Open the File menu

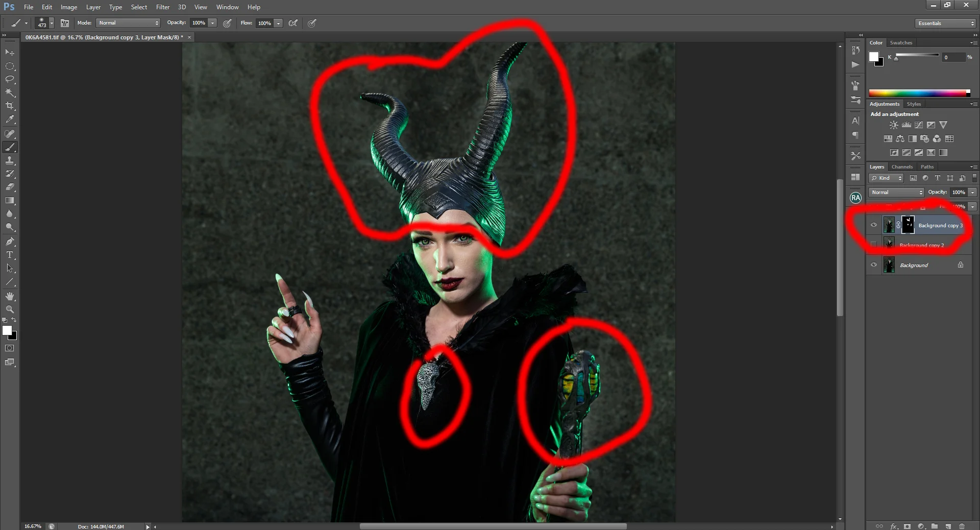(x=29, y=7)
